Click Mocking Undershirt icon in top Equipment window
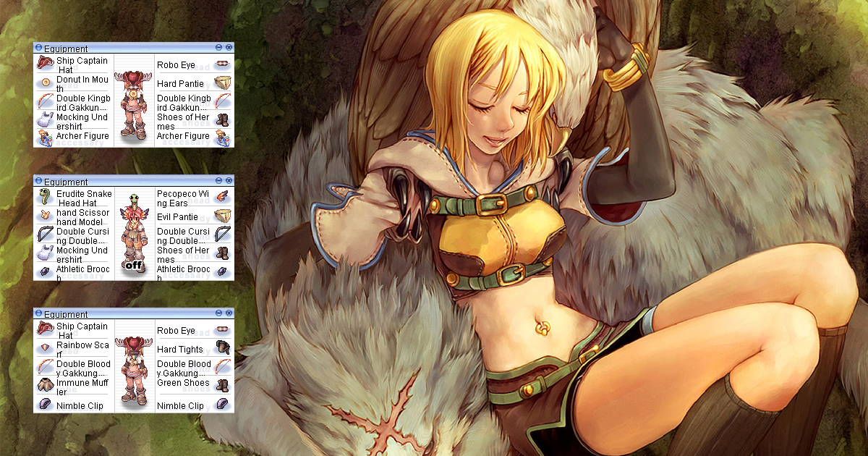868x456 pixels. [x=45, y=119]
